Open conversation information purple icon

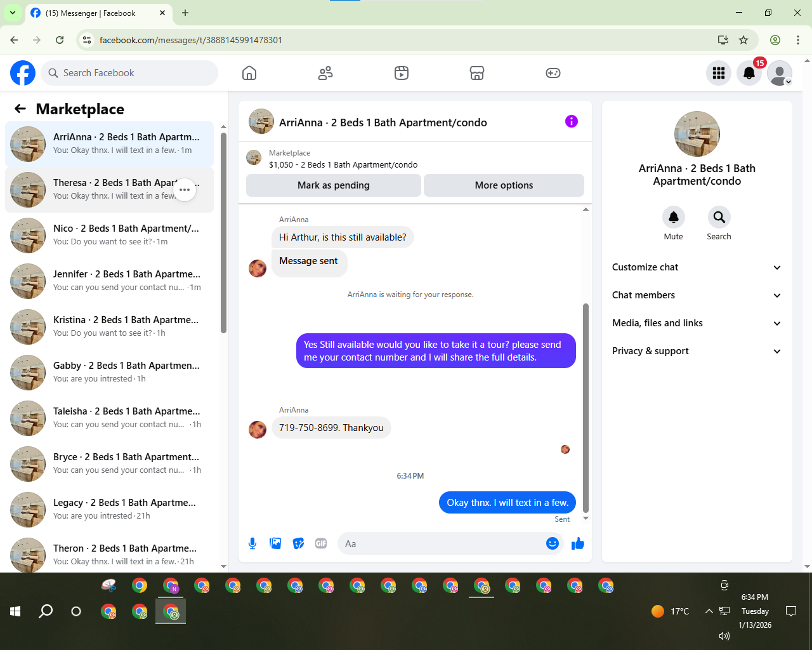tap(572, 121)
